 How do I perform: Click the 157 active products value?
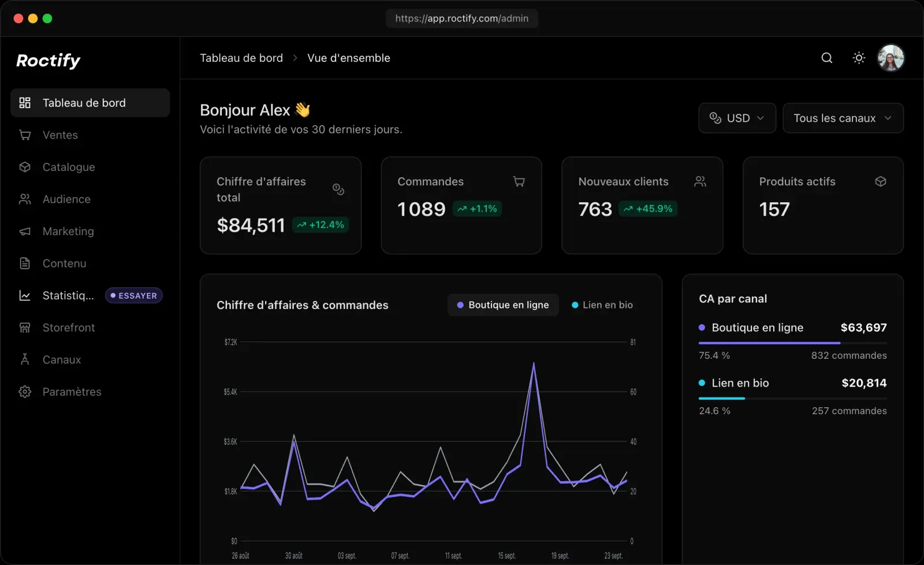774,209
